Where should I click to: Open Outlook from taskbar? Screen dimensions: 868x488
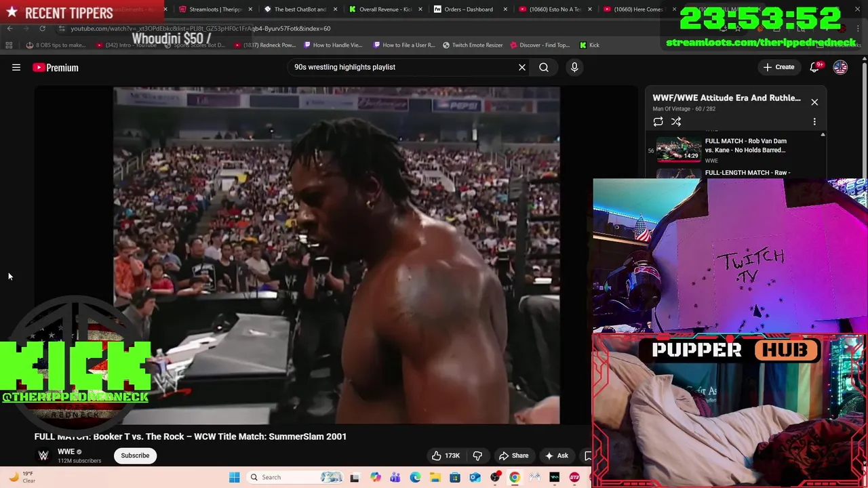[475, 477]
